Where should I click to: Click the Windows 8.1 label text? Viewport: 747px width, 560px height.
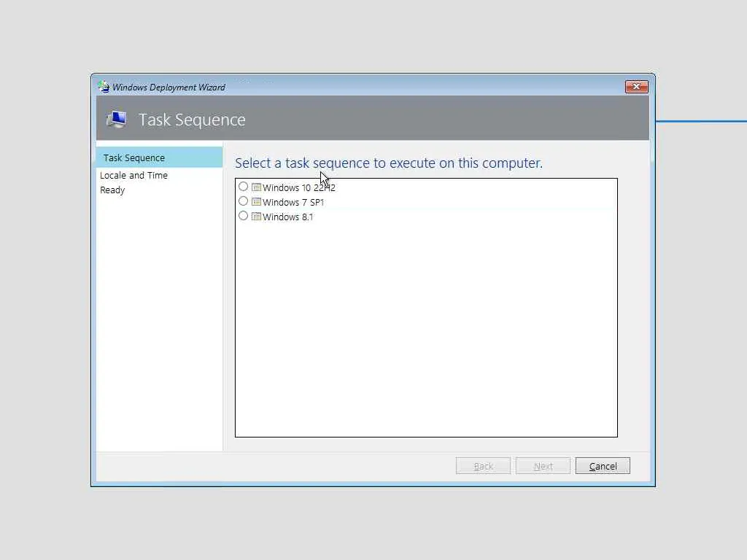tap(287, 217)
